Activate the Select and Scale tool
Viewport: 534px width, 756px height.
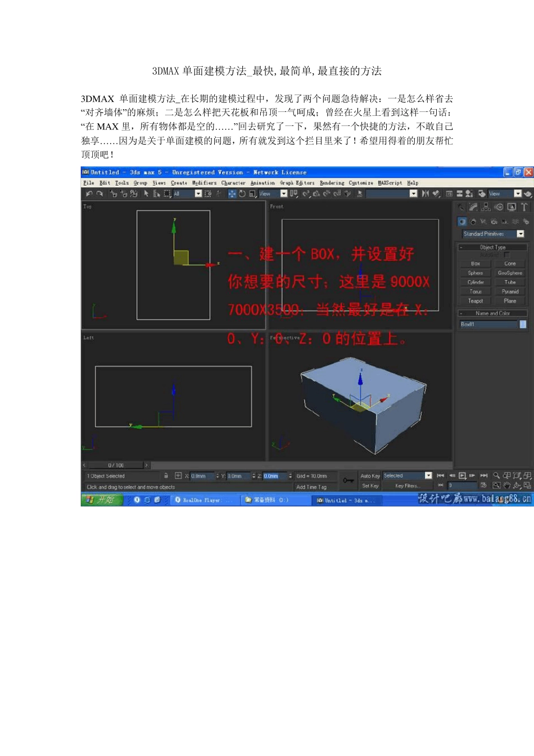pyautogui.click(x=253, y=193)
